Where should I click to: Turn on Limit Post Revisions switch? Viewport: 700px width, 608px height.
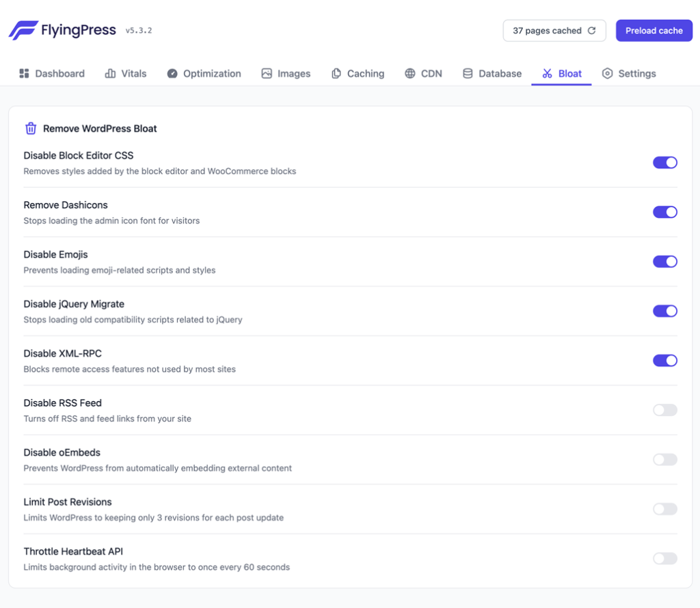(664, 509)
